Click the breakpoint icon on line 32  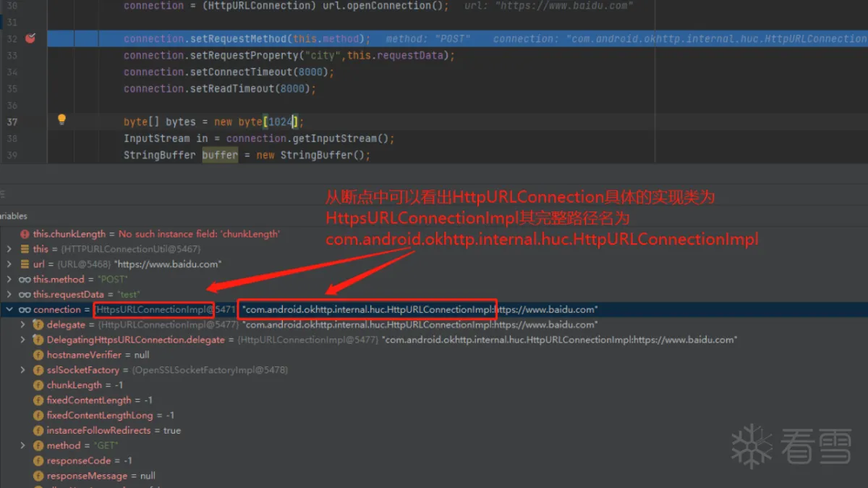coord(30,38)
